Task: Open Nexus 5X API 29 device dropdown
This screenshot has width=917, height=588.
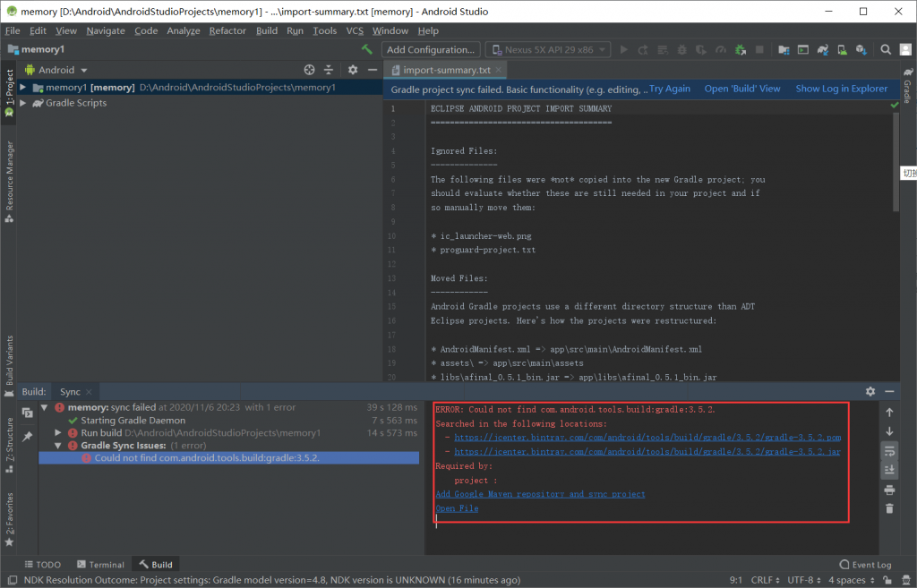Action: point(548,50)
